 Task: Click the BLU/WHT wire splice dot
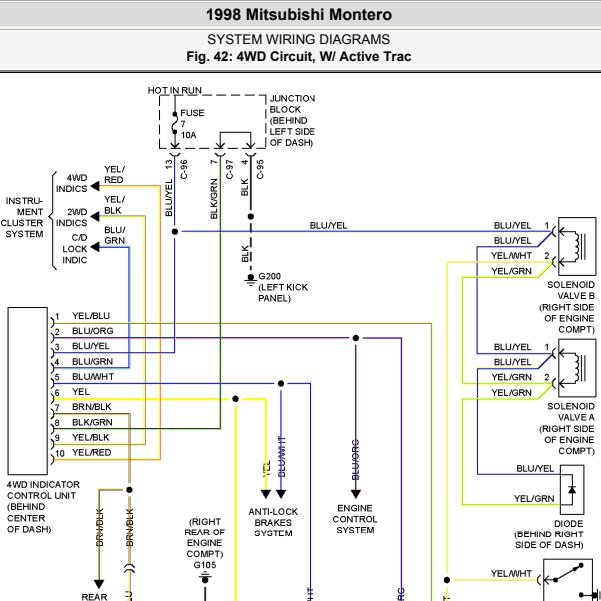point(281,383)
